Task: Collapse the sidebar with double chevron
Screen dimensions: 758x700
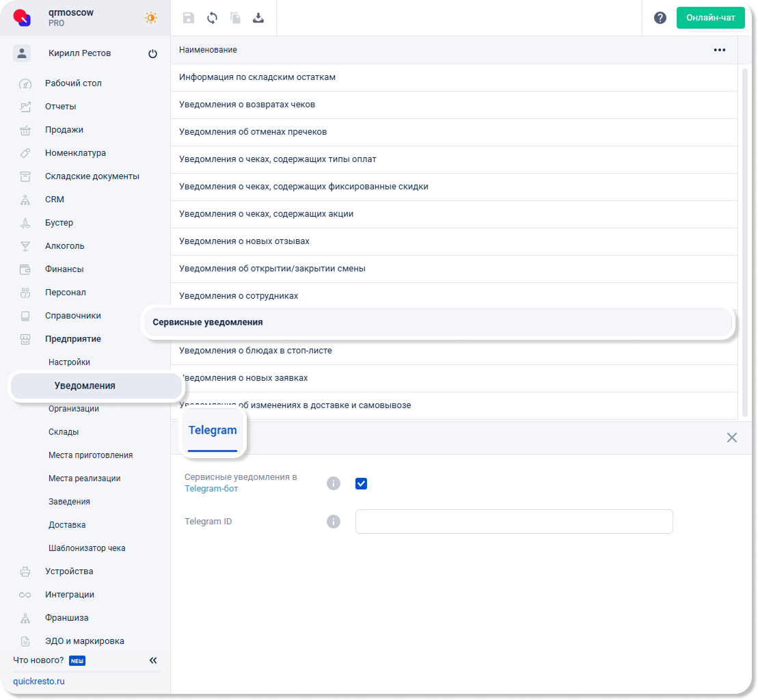Action: pyautogui.click(x=153, y=660)
